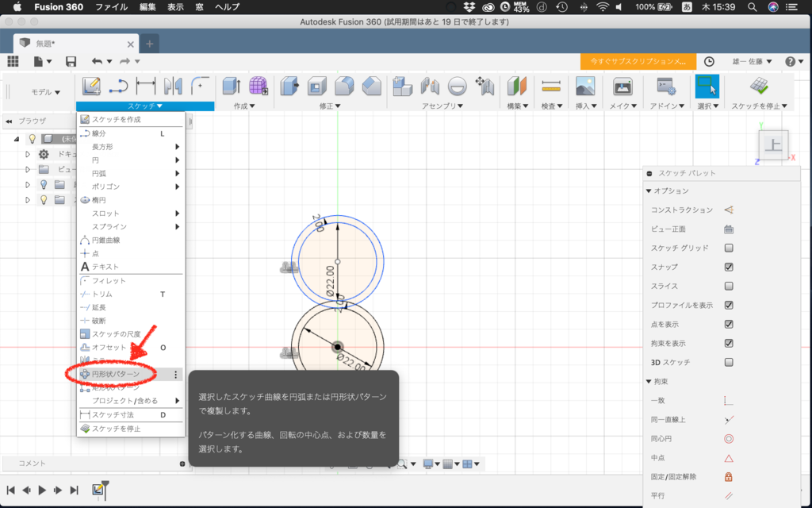Viewport: 812px width, 508px height.
Task: Open the job status clock icon
Action: pyautogui.click(x=709, y=61)
